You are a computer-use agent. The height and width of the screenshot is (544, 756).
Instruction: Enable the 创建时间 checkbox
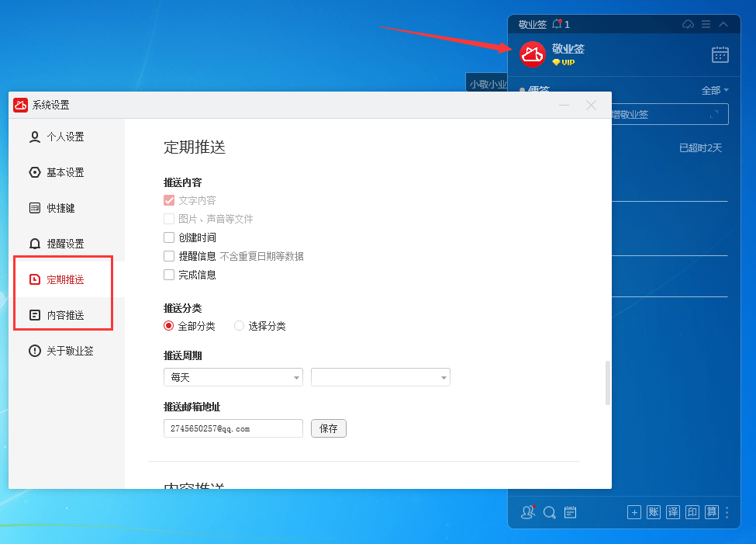[169, 237]
